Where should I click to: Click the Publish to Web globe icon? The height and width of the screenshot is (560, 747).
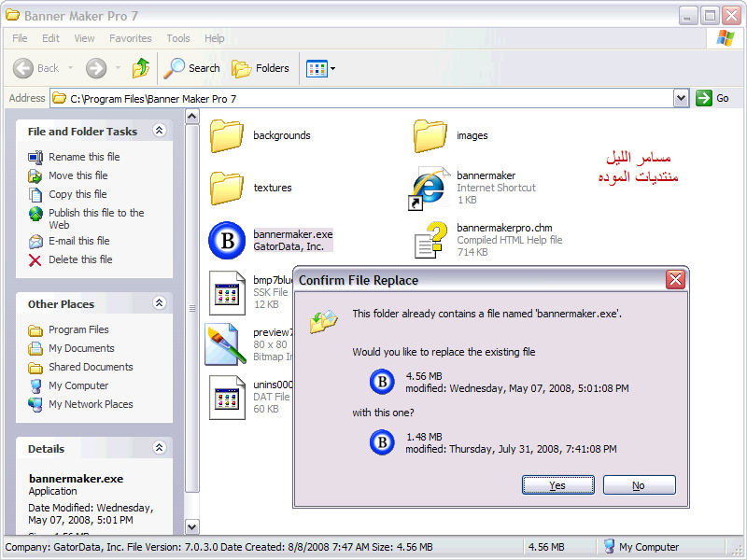[x=35, y=214]
